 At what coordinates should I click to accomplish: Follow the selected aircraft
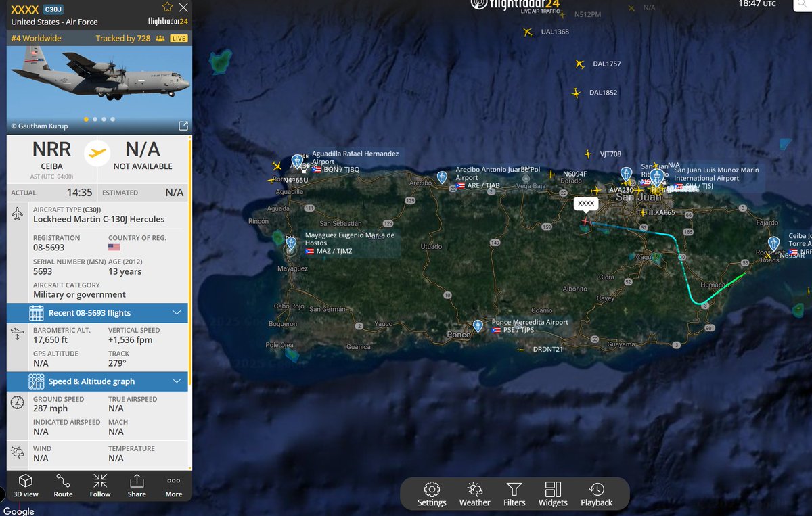pyautogui.click(x=100, y=486)
